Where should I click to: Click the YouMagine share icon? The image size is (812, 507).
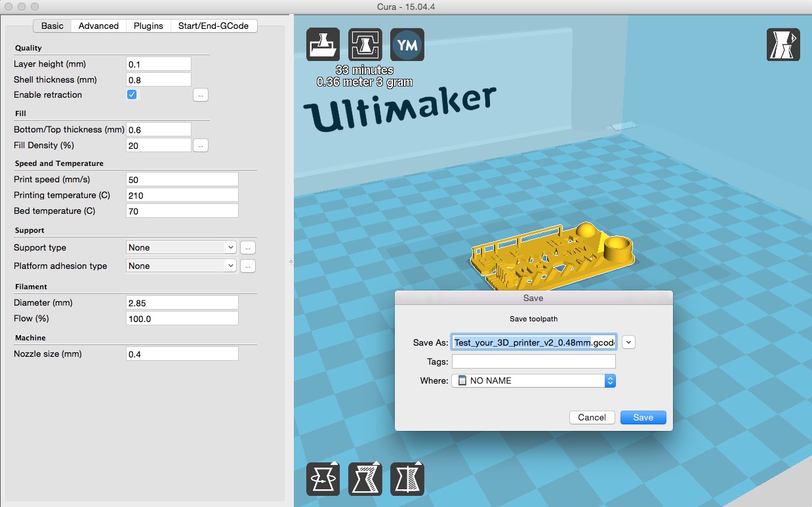(407, 45)
